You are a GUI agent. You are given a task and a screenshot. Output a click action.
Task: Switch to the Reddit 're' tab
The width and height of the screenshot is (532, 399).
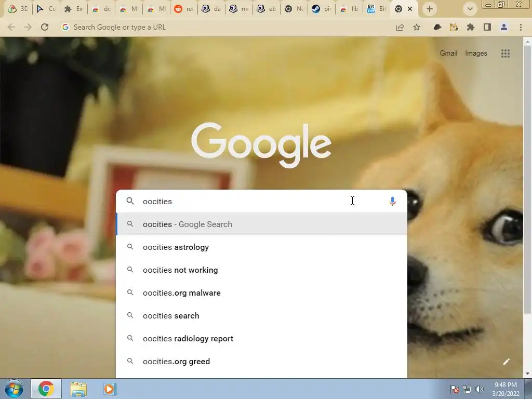183,9
